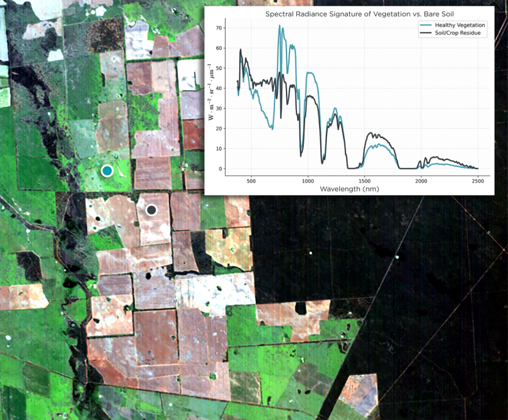The image size is (508, 420).
Task: Select the teal Healthy Vegetation map marker
Action: [107, 170]
